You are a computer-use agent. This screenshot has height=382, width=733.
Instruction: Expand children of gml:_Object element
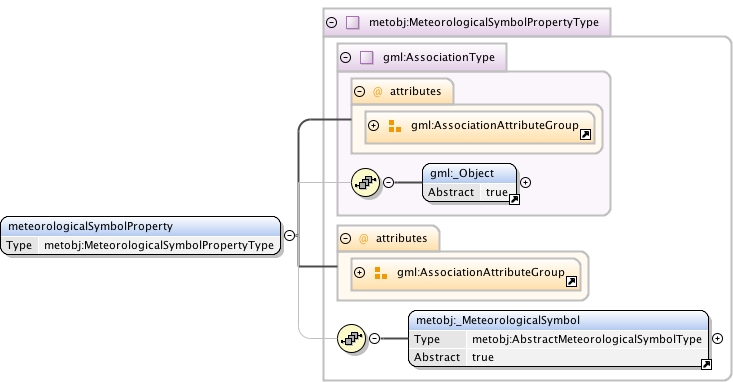click(525, 182)
